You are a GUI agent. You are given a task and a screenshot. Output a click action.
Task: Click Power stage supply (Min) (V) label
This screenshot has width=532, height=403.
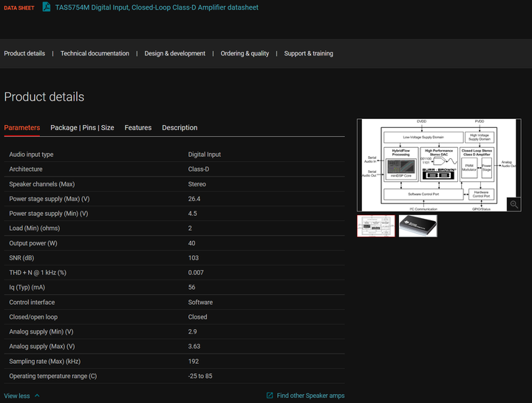coord(49,214)
